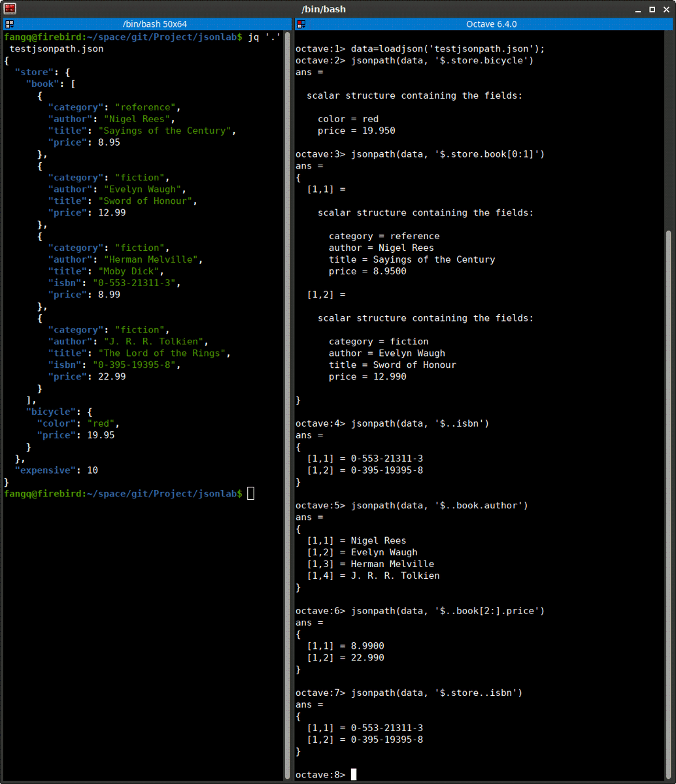Click "Moby Dick" title in JSON

129,271
